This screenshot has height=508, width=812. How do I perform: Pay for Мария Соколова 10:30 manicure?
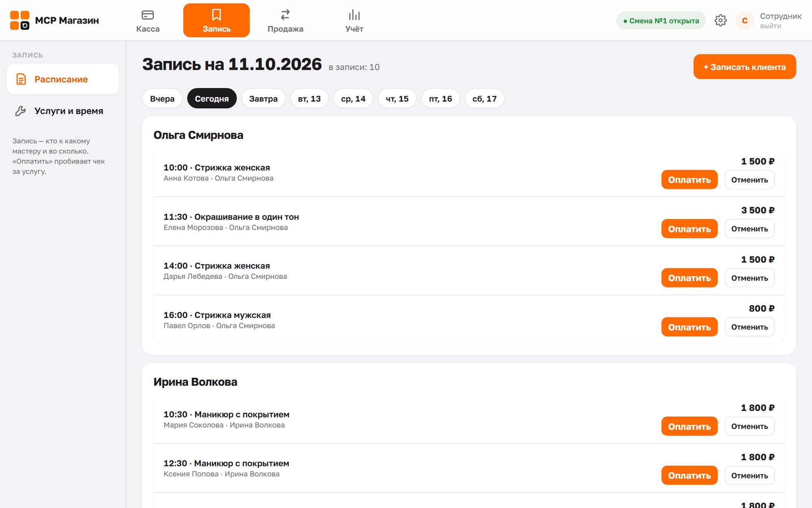(689, 426)
